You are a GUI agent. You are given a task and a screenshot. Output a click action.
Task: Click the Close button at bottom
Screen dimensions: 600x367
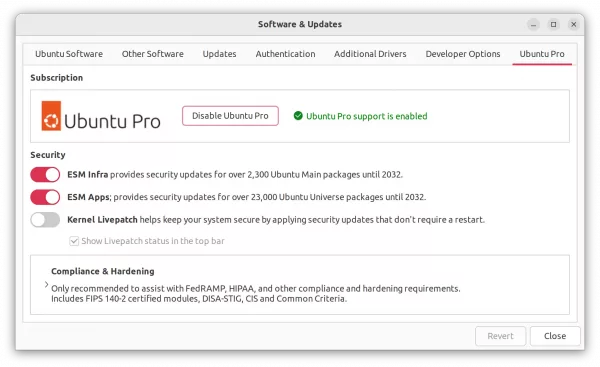point(555,336)
